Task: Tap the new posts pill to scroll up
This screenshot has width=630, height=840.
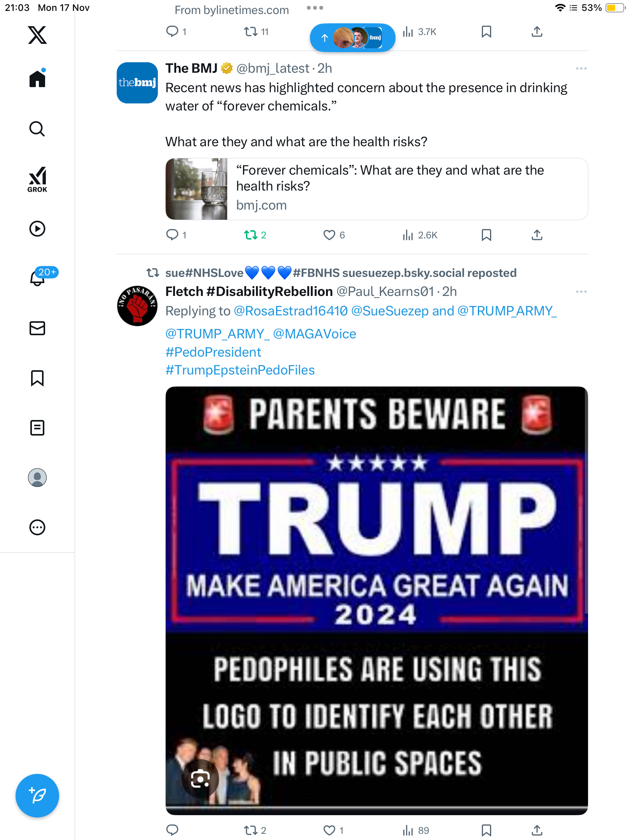Action: point(352,38)
